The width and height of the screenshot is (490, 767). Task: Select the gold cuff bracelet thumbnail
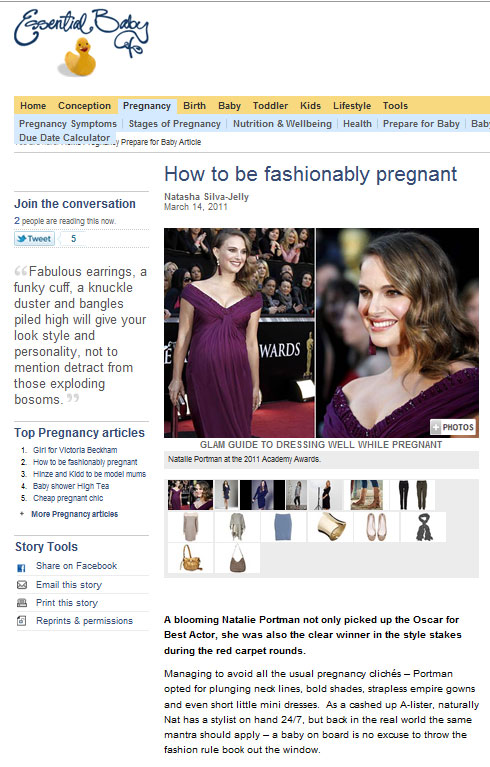coord(331,527)
